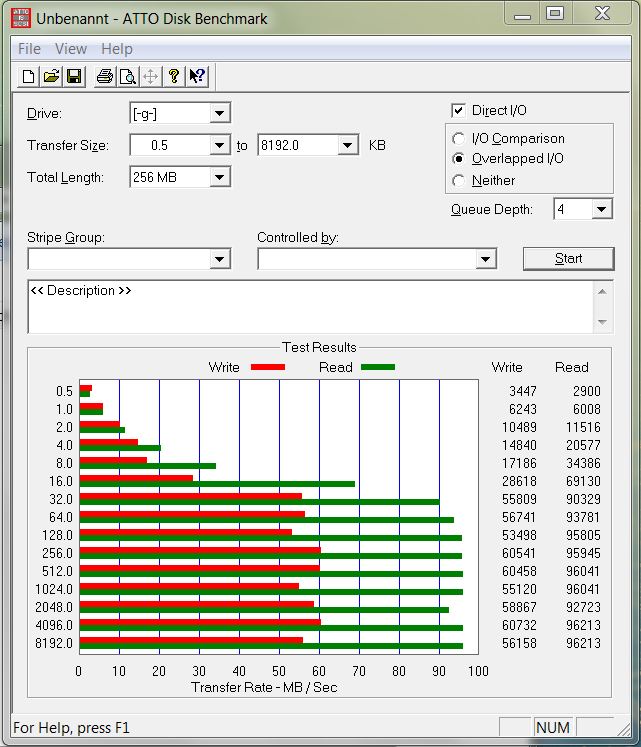Click the Print toolbar icon
The image size is (641, 747).
[104, 76]
